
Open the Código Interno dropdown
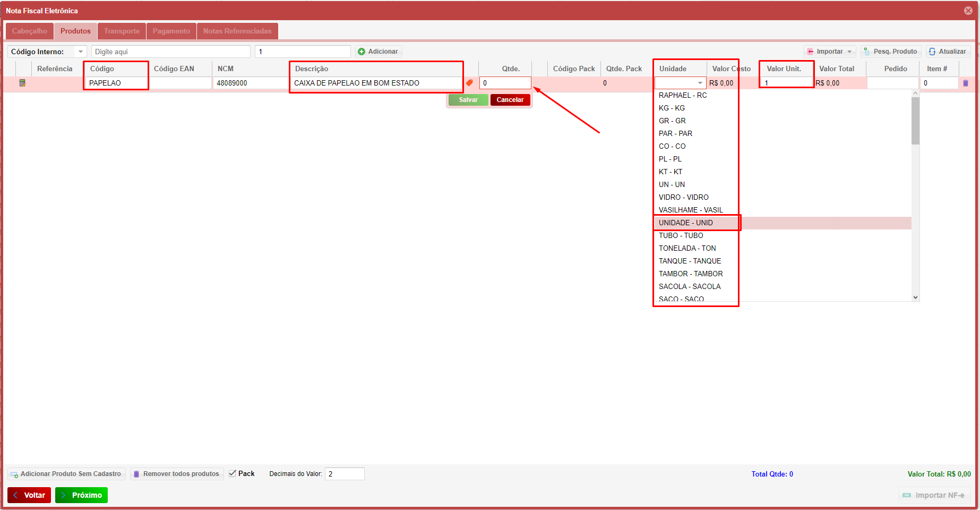coord(81,52)
